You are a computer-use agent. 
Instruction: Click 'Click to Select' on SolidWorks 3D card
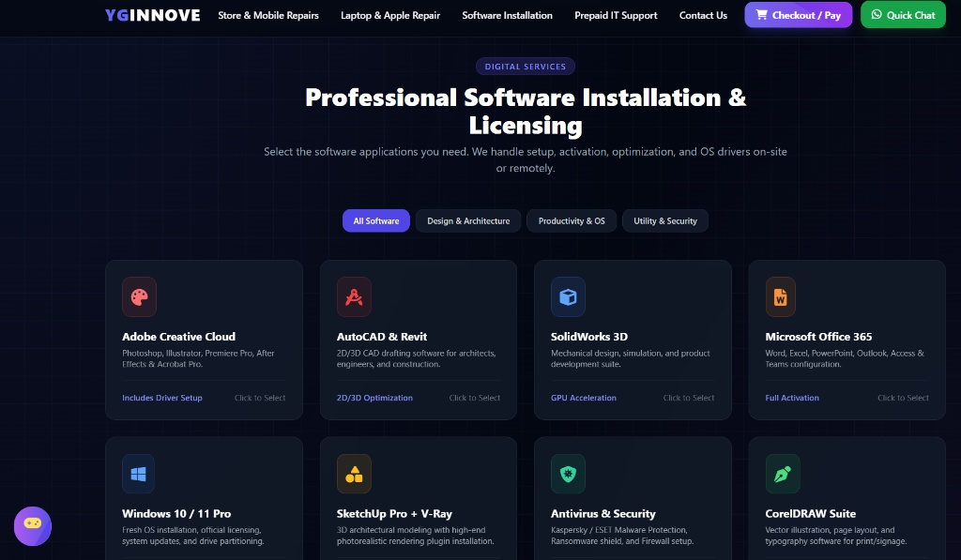(689, 398)
